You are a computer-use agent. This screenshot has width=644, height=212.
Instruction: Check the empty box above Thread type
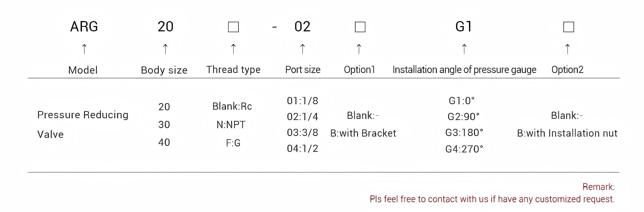pos(233,27)
